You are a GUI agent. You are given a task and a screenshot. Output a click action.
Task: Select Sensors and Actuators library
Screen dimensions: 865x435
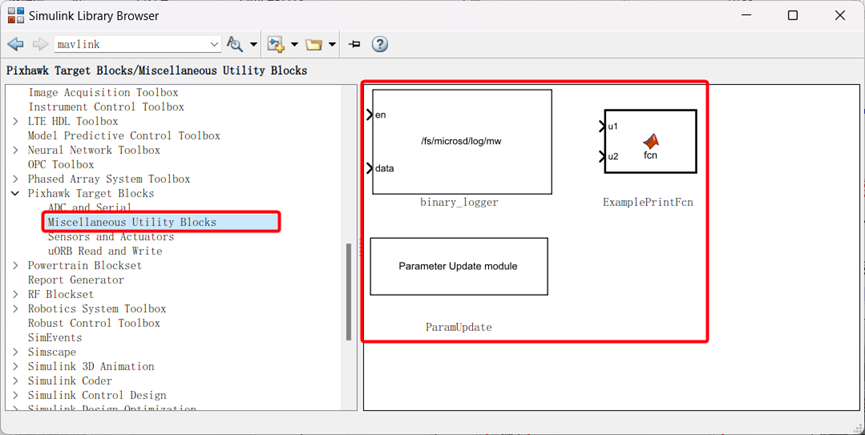[111, 237]
